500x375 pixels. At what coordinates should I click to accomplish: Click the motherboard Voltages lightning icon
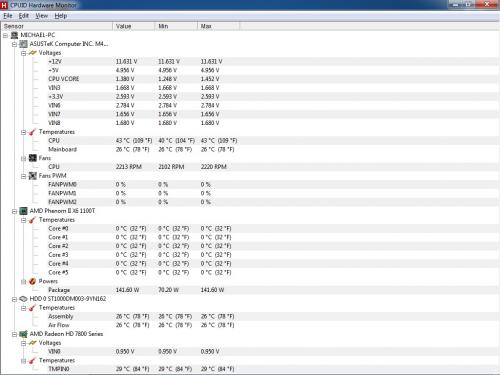pos(32,53)
